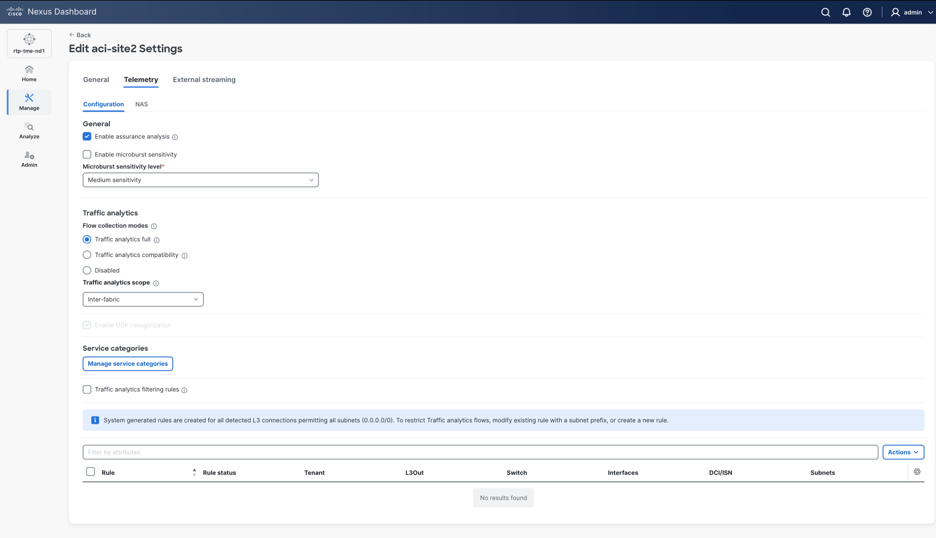Image resolution: width=936 pixels, height=538 pixels.
Task: Open notifications bell icon
Action: point(846,12)
